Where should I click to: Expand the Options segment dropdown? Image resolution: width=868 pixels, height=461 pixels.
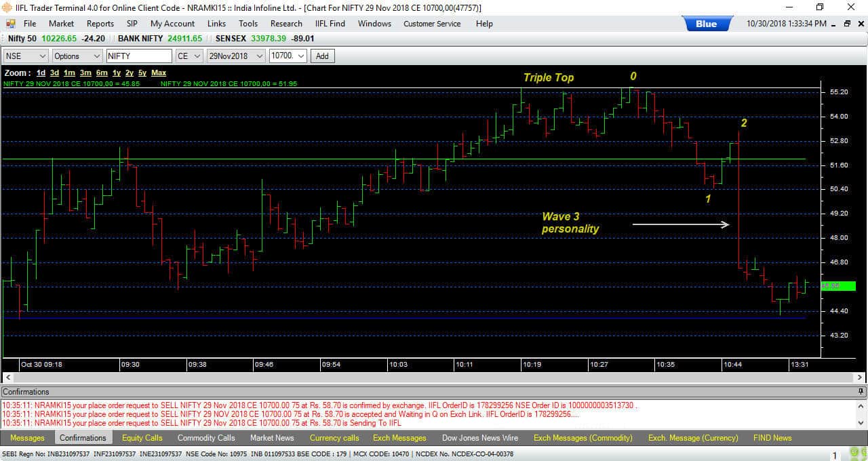click(96, 56)
